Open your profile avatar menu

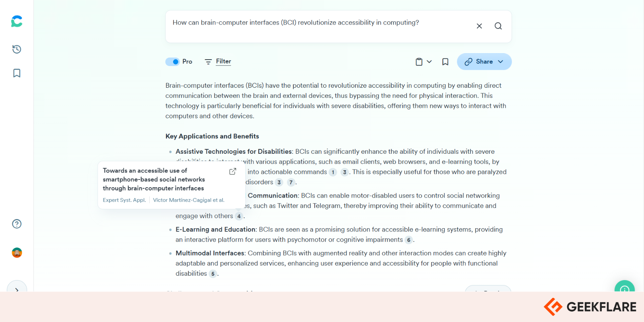(17, 253)
